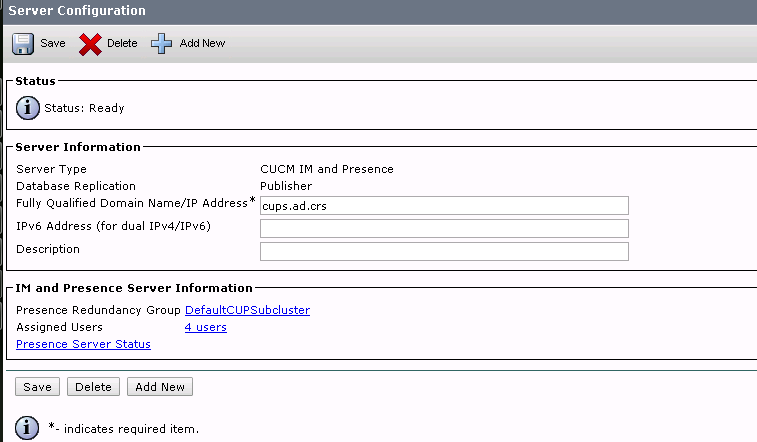Screen dimensions: 757x442
Task: Click the blue plus Add New icon
Action: pyautogui.click(x=161, y=43)
